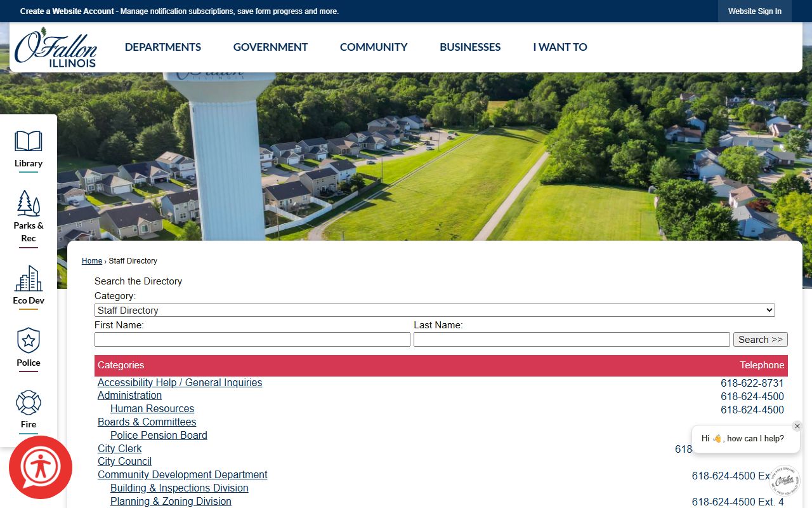Select the Police badge icon
Image resolution: width=812 pixels, height=508 pixels.
point(29,341)
